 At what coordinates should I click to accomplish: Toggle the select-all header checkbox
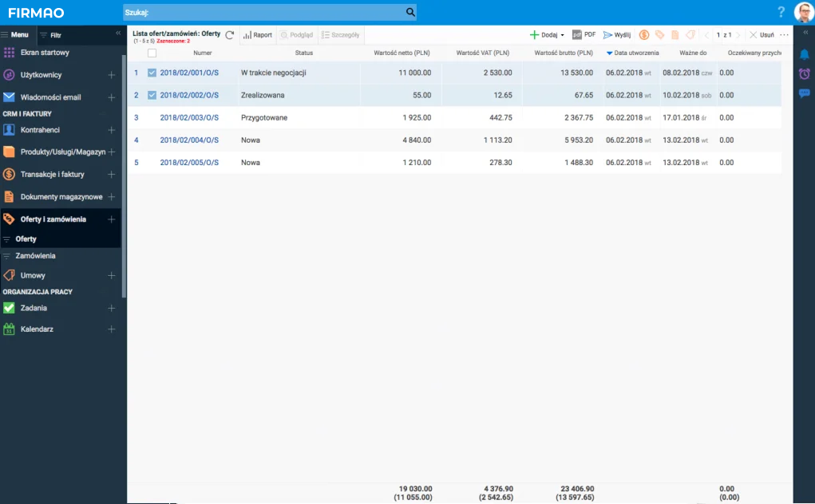[152, 53]
